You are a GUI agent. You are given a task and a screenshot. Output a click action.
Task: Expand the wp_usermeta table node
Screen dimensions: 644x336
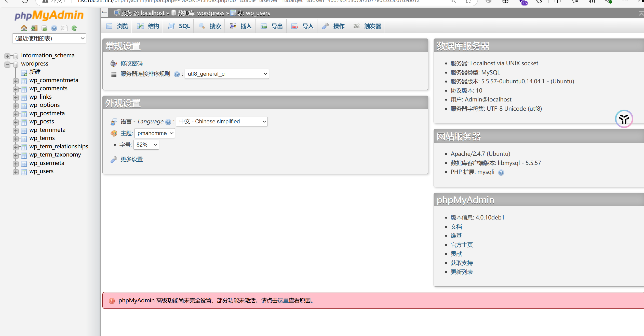[x=16, y=164]
